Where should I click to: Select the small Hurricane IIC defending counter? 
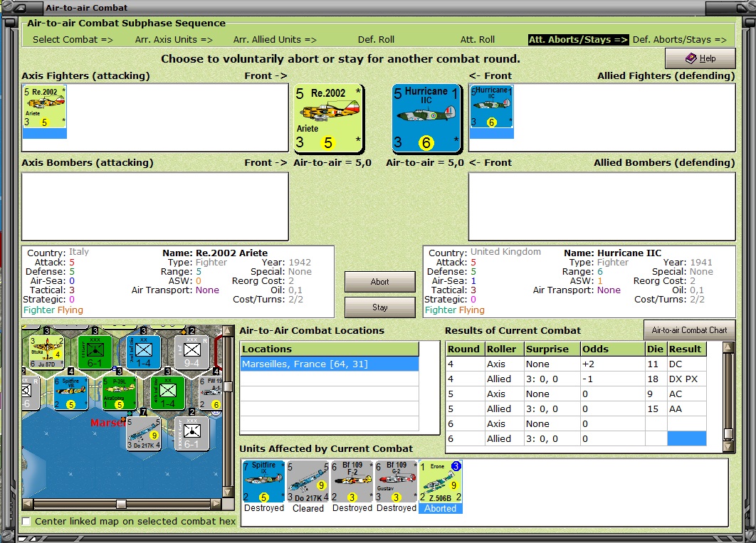(491, 107)
